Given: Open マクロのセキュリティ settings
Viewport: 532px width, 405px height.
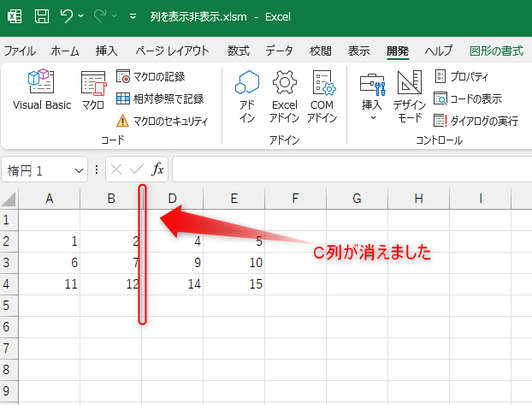Looking at the screenshot, I should (x=162, y=121).
